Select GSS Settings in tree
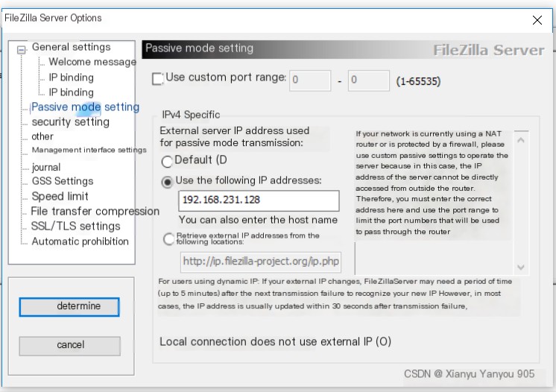This screenshot has height=392, width=556. pos(63,181)
